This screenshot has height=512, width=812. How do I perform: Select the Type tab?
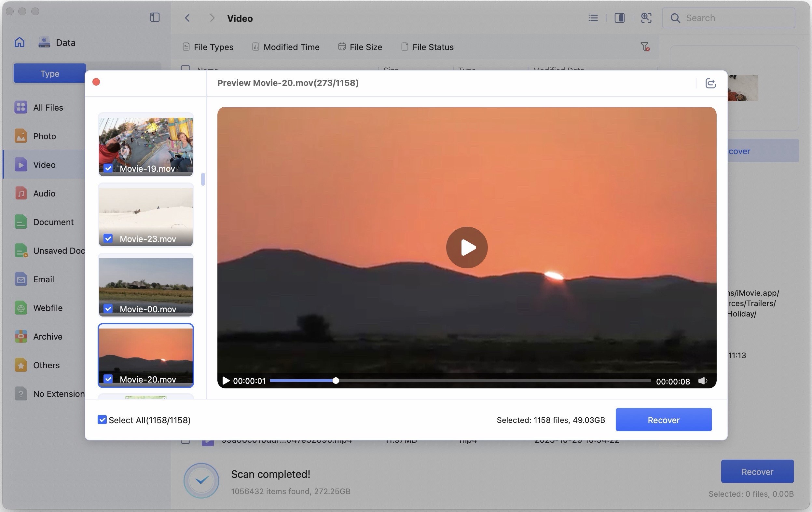click(x=50, y=74)
